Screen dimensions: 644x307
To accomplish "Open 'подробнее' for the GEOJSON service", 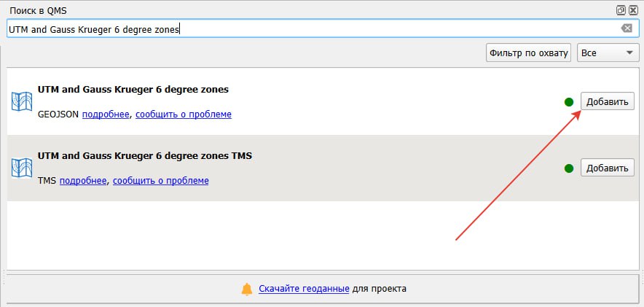I will coord(106,114).
